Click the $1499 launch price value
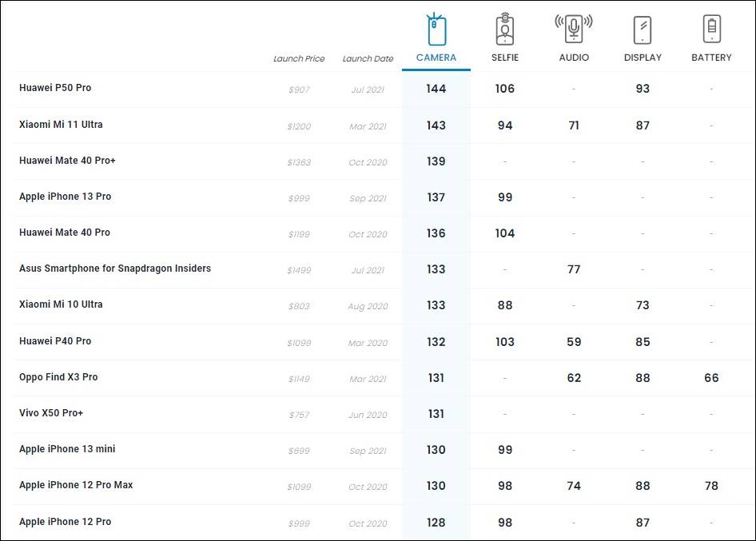Image resolution: width=756 pixels, height=541 pixels. point(299,270)
